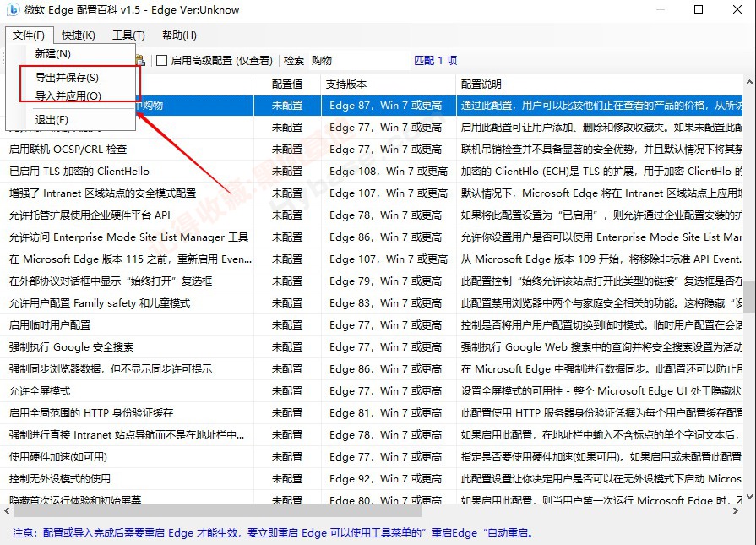The image size is (756, 545).
Task: Open the 帮助(H) menu
Action: [x=179, y=35]
